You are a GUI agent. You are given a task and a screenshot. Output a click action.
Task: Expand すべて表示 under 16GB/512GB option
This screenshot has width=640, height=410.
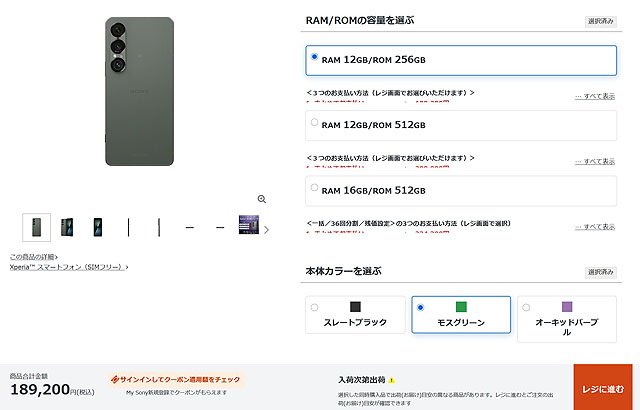click(595, 227)
